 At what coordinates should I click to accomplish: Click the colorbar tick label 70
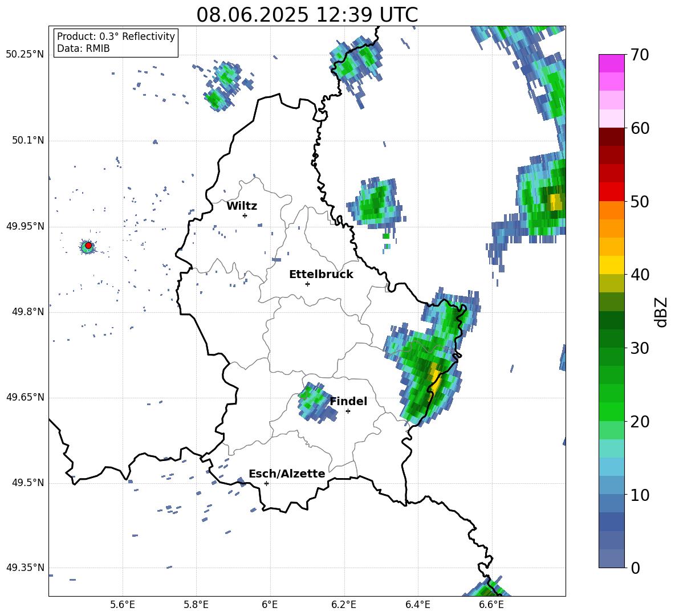pos(640,55)
